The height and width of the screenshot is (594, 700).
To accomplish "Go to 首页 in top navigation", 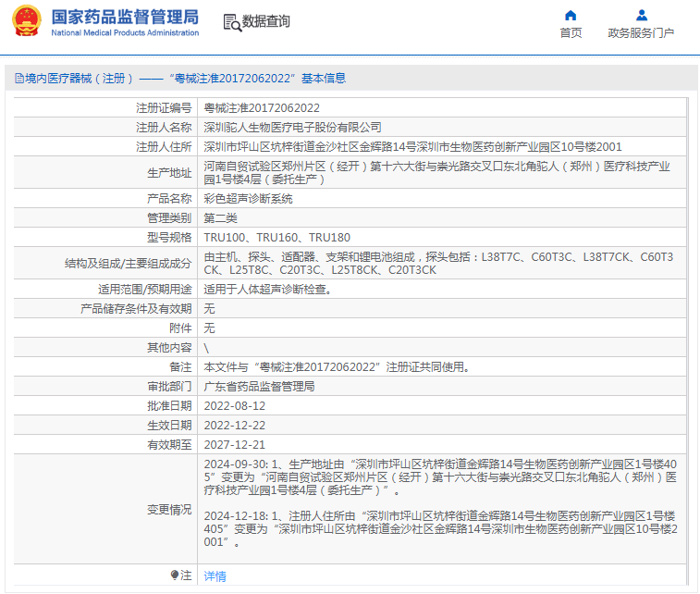I will point(571,33).
